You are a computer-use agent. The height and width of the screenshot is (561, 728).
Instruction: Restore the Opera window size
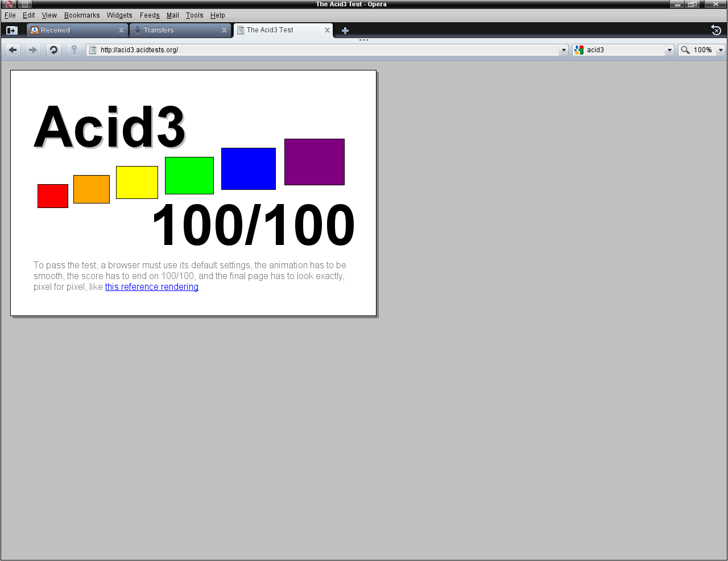click(x=692, y=4)
